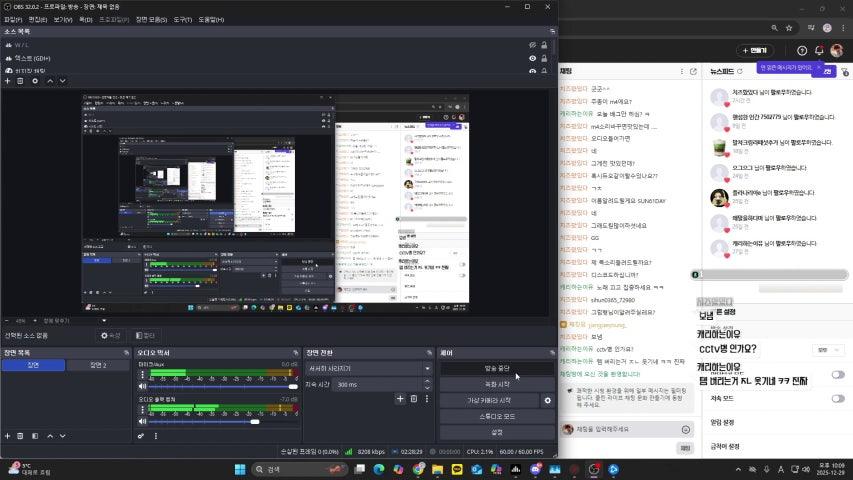Delete transition using the trash icon
Viewport: 853px width, 480px height.
pyautogui.click(x=413, y=399)
